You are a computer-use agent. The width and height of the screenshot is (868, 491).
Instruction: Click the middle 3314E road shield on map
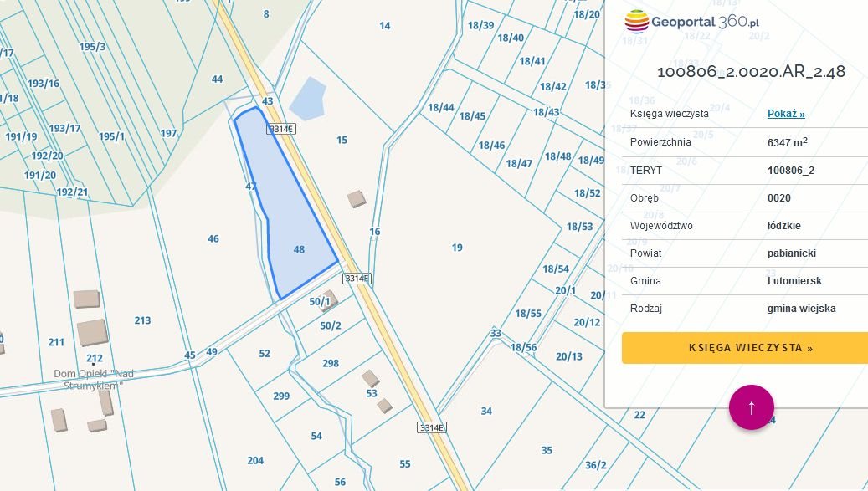356,279
